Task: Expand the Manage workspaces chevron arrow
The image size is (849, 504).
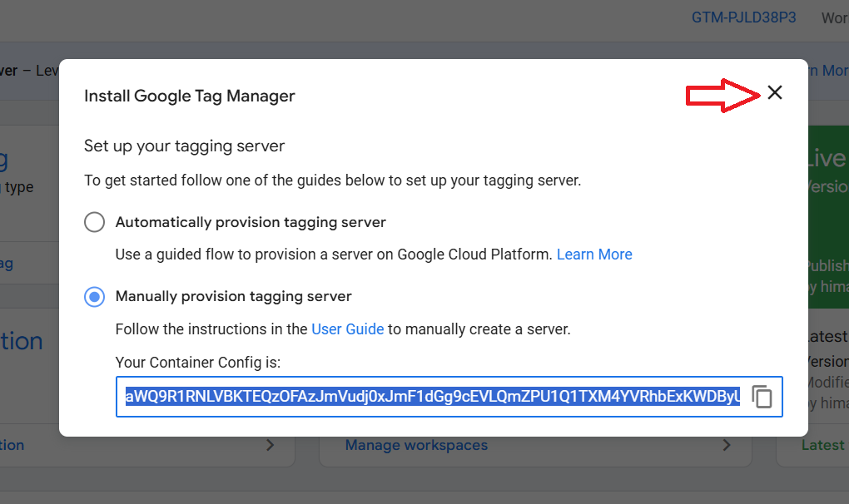Action: (727, 445)
